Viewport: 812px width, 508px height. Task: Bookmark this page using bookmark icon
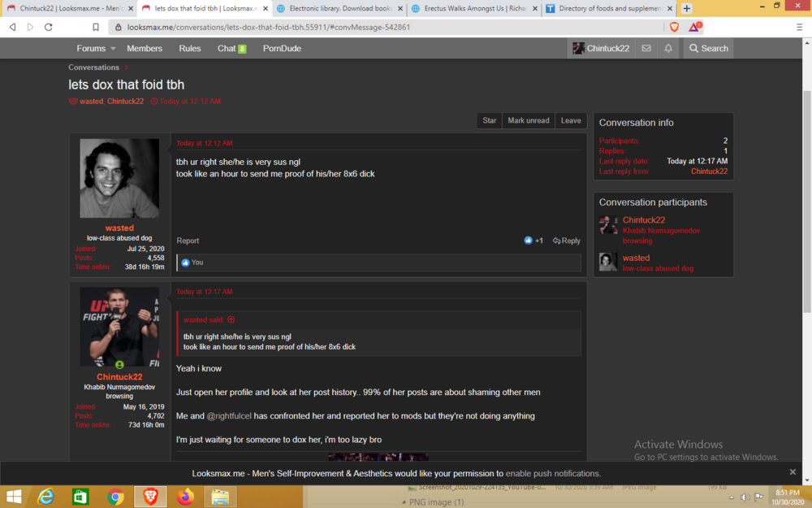96,27
